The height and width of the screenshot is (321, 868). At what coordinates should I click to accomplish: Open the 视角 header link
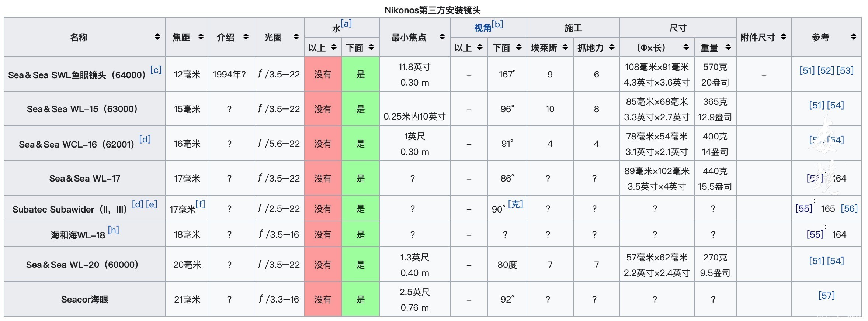coord(482,28)
